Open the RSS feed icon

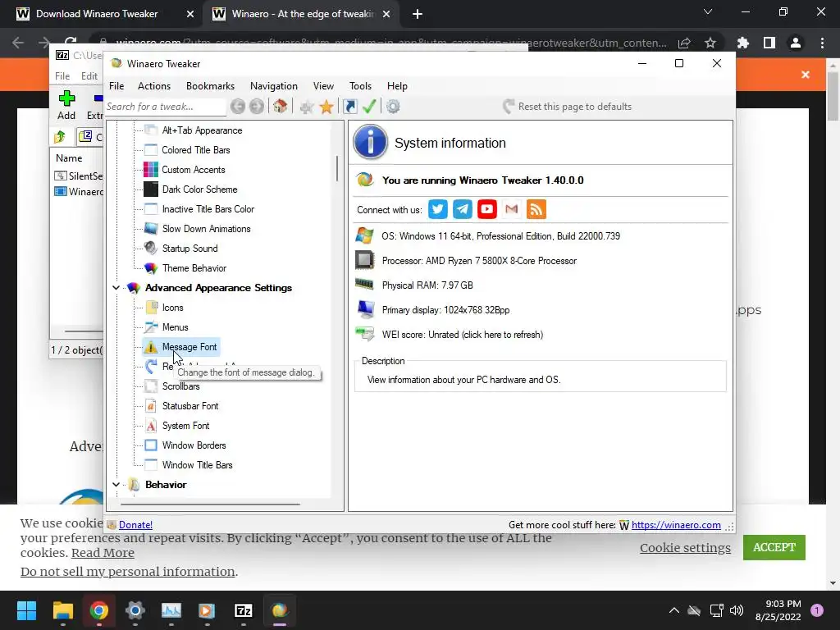pos(536,209)
